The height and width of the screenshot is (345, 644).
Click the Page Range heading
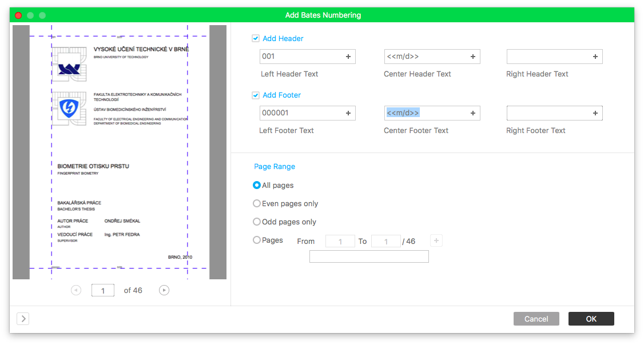(x=275, y=167)
